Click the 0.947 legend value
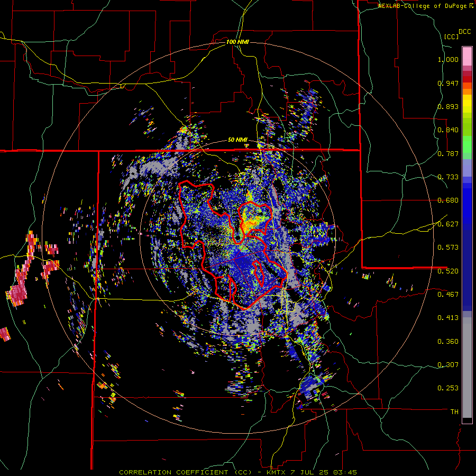Screen dimensions: 476x476 (x=448, y=83)
